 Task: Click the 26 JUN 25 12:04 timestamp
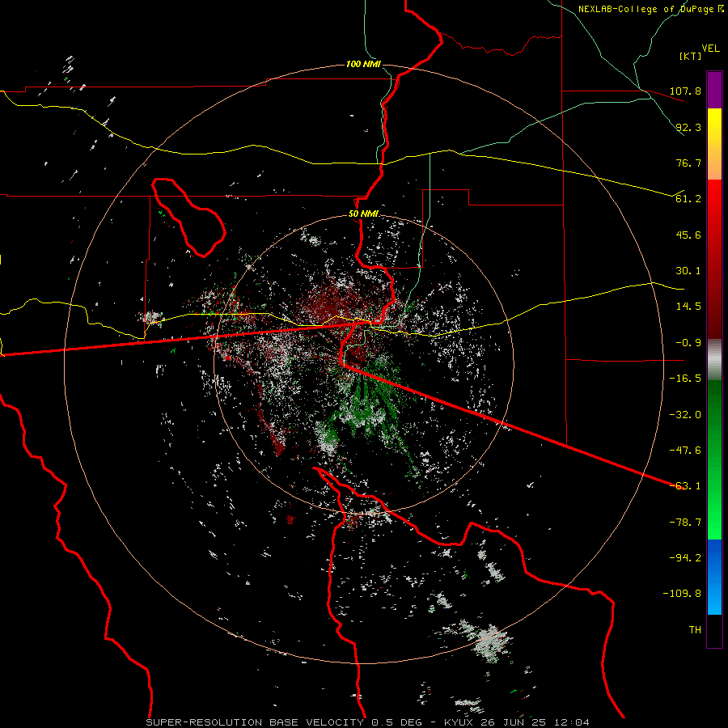(535, 722)
